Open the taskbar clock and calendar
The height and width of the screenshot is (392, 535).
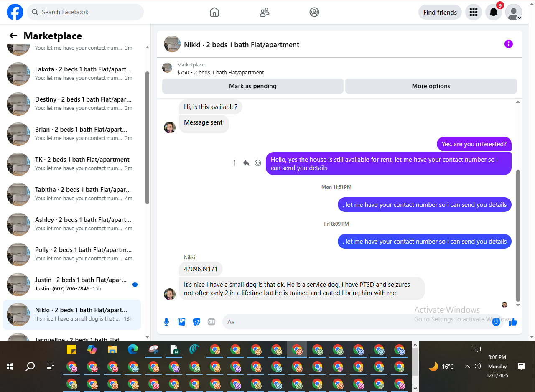(x=497, y=367)
